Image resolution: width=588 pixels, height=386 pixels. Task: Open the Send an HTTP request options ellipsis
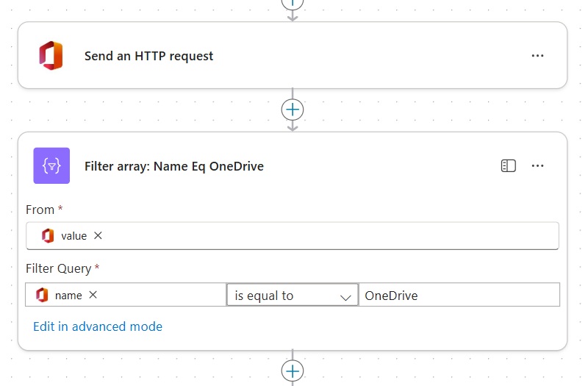point(537,56)
